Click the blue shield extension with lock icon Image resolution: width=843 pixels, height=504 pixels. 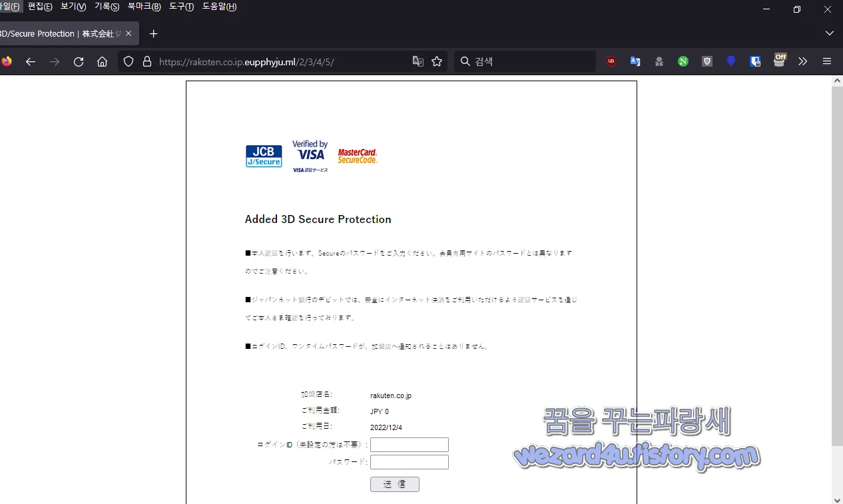pos(755,61)
